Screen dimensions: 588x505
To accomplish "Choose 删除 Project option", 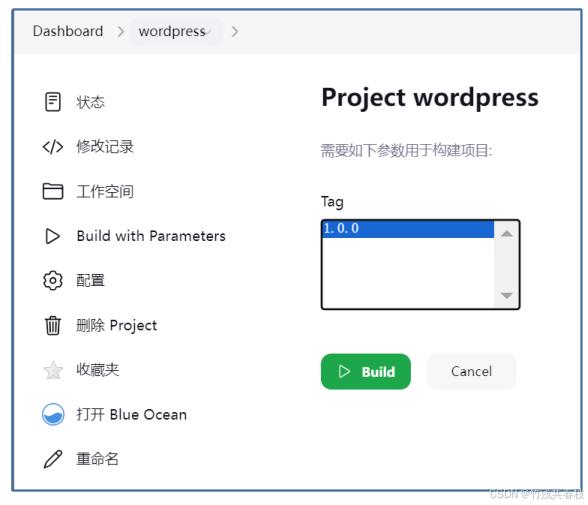I will click(117, 325).
